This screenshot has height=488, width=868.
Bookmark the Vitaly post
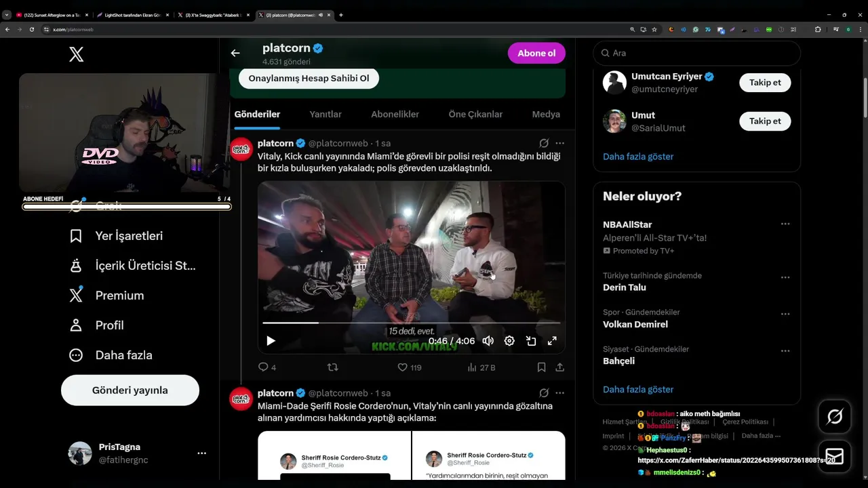click(541, 367)
